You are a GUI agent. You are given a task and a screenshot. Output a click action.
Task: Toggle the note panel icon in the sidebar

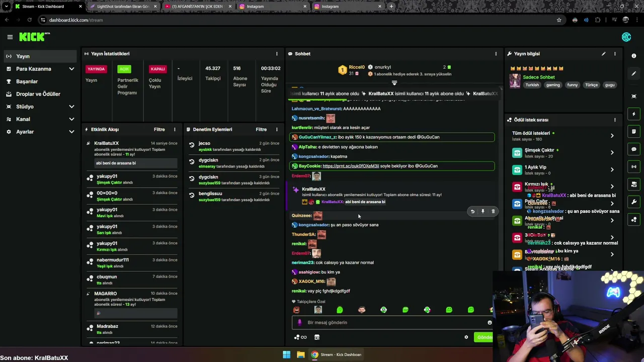pos(634,132)
